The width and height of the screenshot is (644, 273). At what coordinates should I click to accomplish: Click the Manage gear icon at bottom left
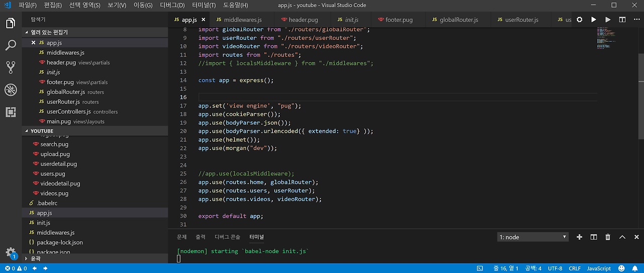(x=11, y=252)
